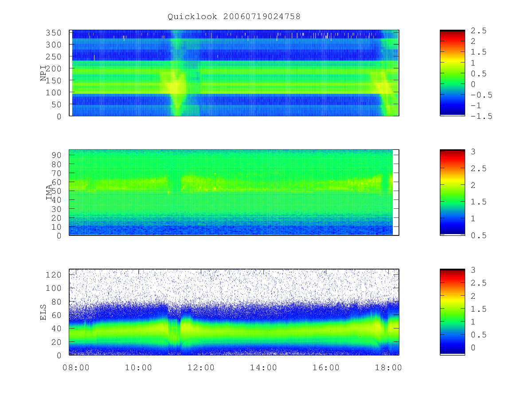Select the IMA spectrogram panel
532x399 pixels.
[x=234, y=192]
